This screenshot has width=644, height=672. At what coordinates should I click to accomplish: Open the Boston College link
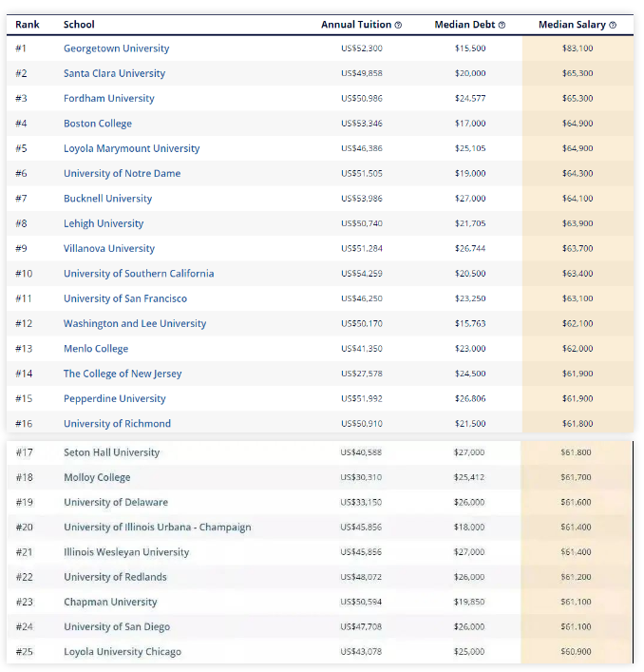pos(98,124)
